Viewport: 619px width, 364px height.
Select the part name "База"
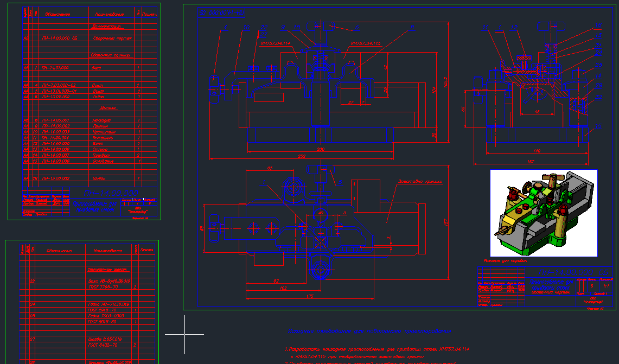tap(97, 68)
